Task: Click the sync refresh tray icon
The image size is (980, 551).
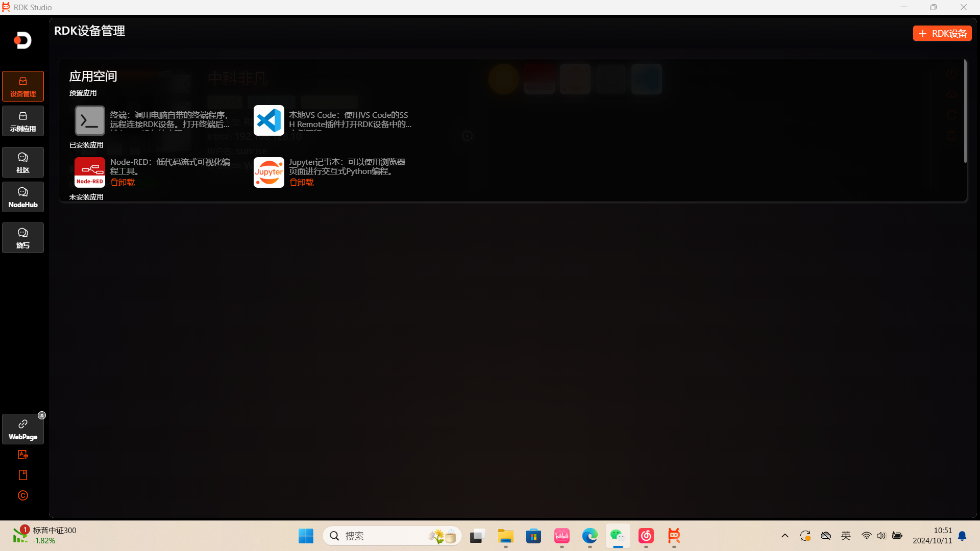Action: pyautogui.click(x=805, y=536)
